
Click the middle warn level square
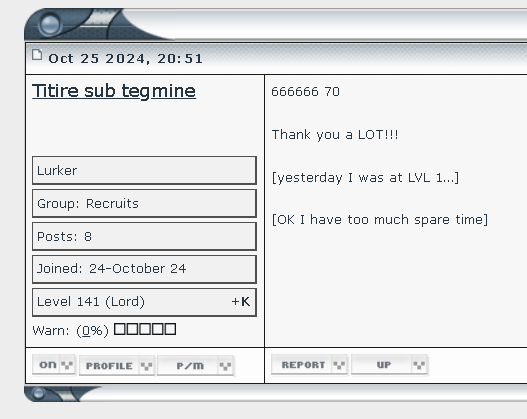[145, 329]
